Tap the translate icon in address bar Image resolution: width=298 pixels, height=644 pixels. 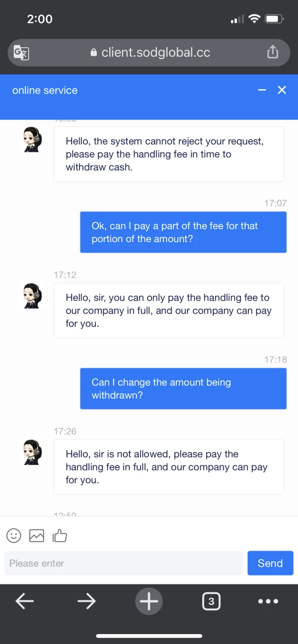21,53
